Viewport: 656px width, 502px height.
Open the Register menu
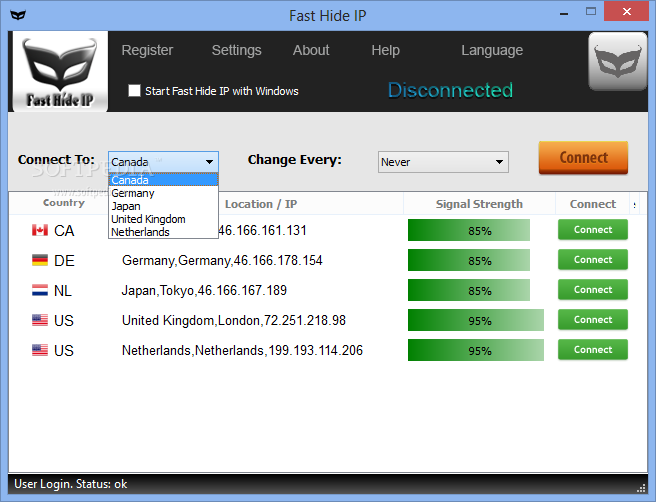pyautogui.click(x=147, y=50)
